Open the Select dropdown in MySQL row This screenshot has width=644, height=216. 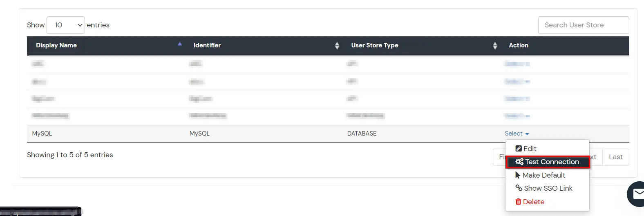pyautogui.click(x=517, y=134)
